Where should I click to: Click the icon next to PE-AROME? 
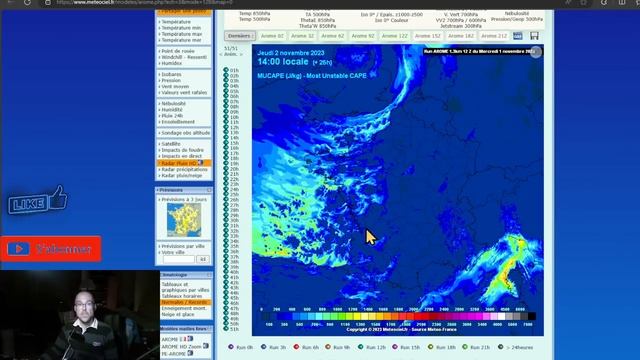190,353
